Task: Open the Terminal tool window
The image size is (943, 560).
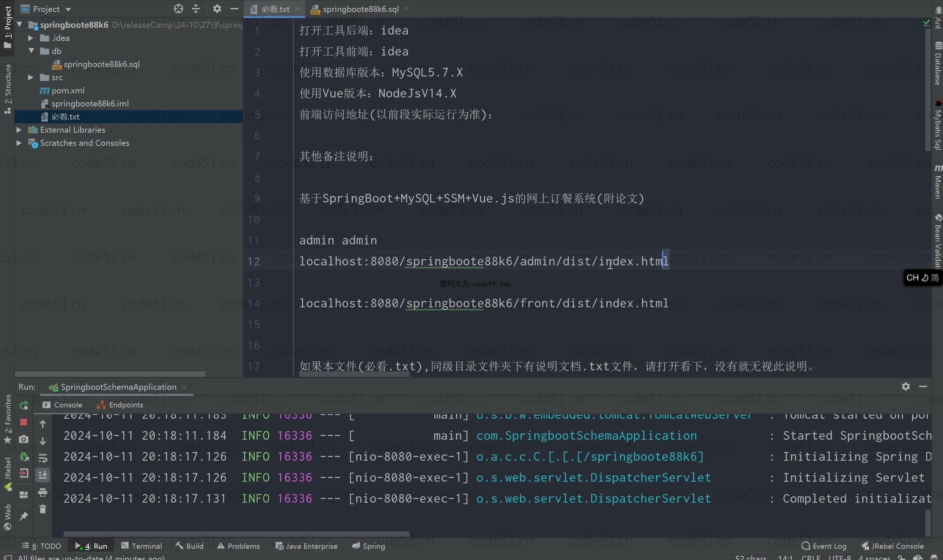Action: (x=141, y=546)
